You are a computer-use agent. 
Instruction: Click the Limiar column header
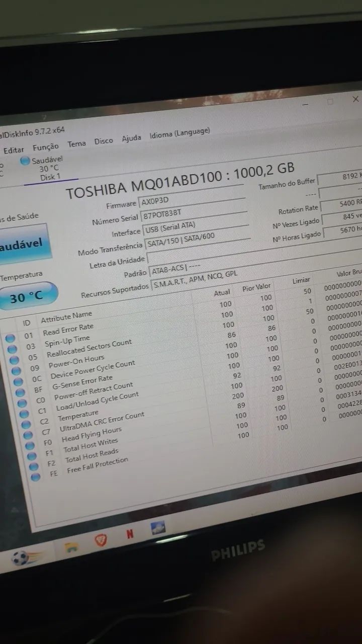[302, 280]
